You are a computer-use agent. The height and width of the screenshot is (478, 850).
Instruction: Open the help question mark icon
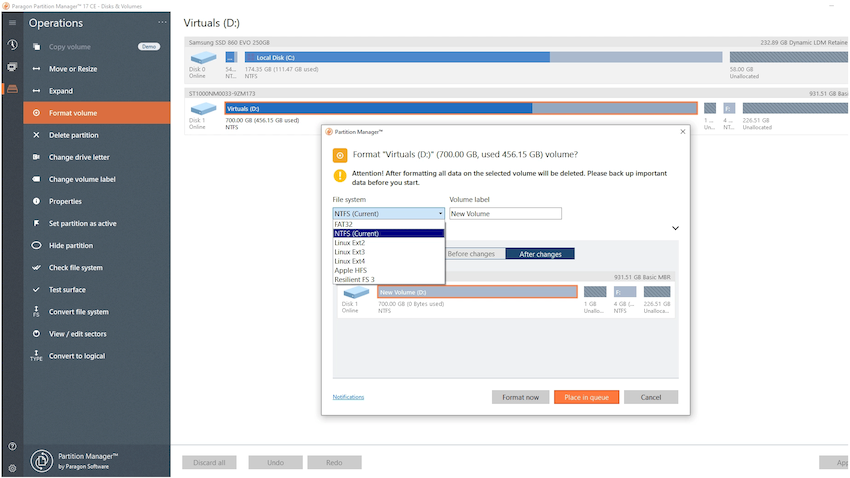tap(12, 447)
